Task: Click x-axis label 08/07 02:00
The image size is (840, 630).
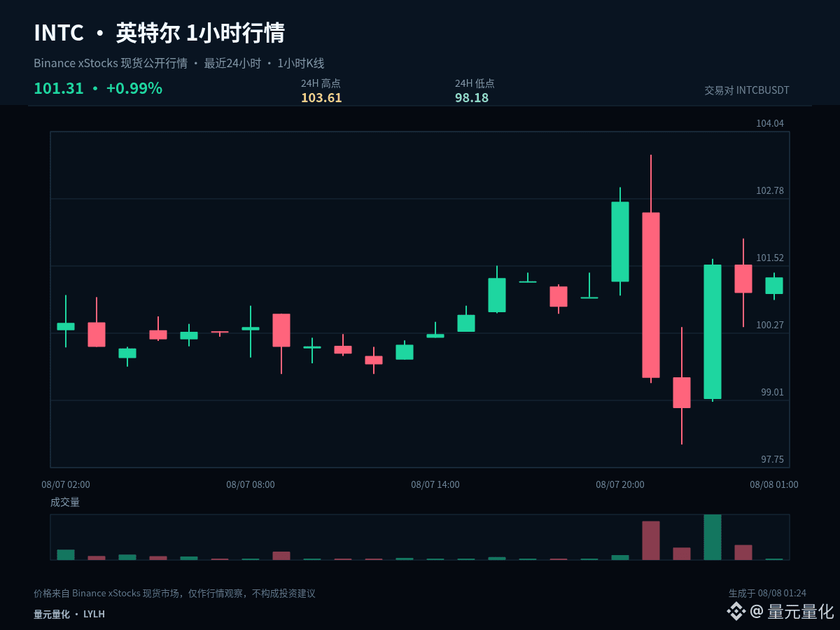Action: point(66,484)
